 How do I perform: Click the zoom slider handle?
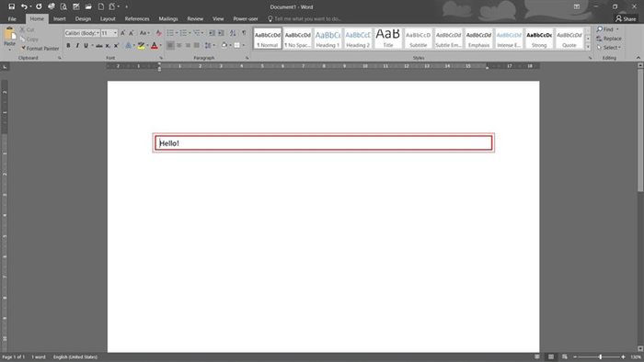[600, 356]
